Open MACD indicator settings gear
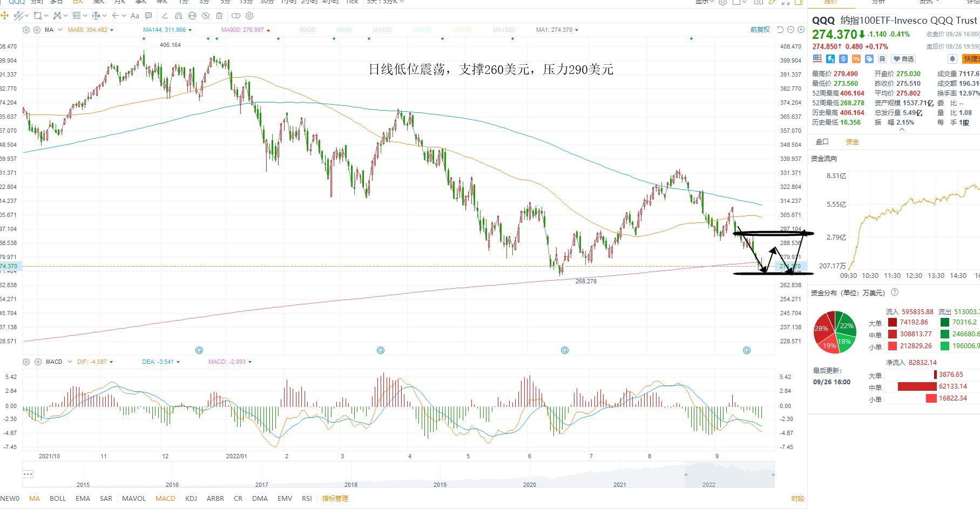 26,362
